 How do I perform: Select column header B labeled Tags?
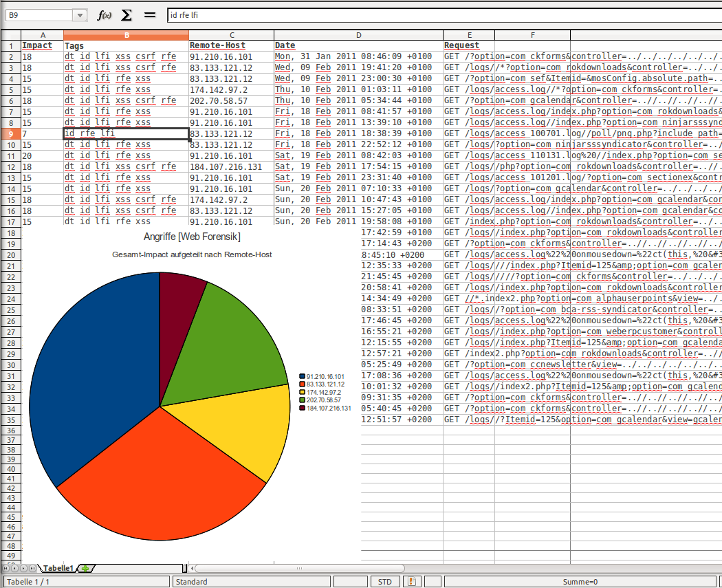tap(126, 34)
